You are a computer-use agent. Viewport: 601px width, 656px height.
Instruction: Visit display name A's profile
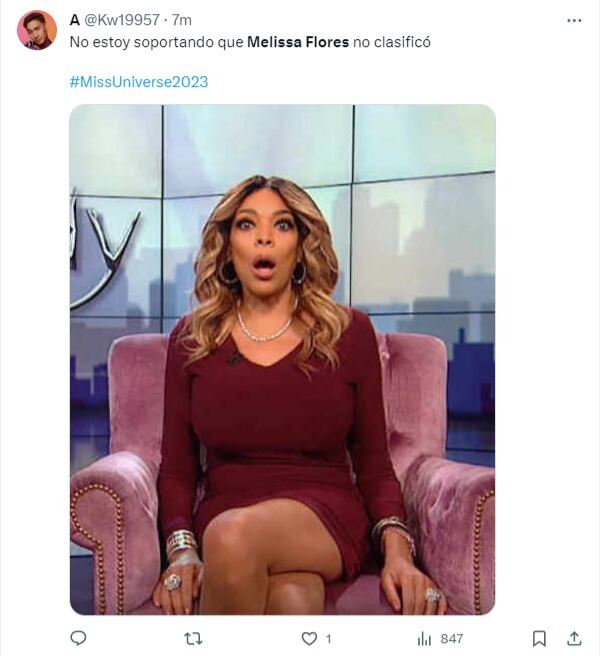pos(74,20)
